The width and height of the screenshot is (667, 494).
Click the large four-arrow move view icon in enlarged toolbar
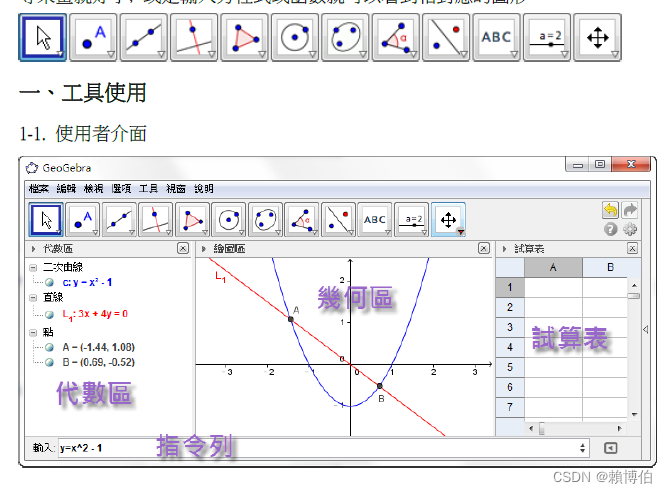click(x=597, y=37)
